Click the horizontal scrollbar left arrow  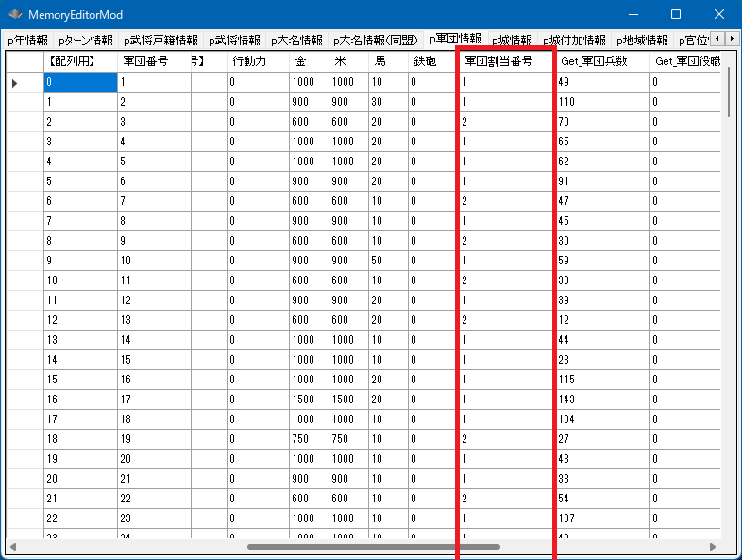(x=13, y=546)
